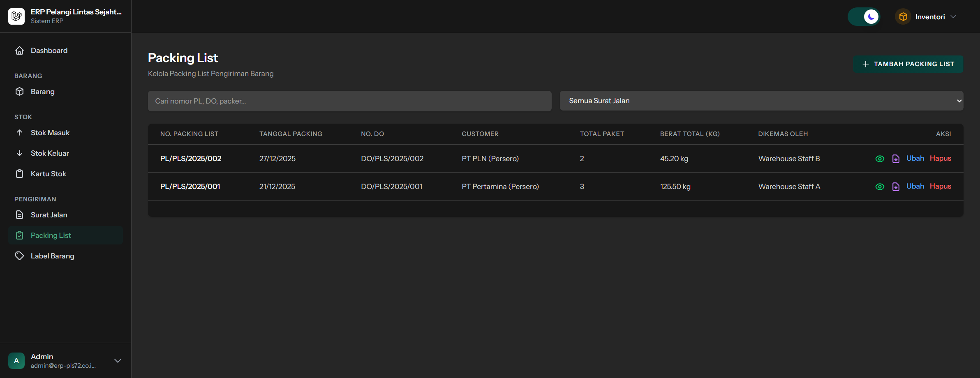Screen dimensions: 980x378
Task: Toggle the dark mode switch
Action: point(864,17)
